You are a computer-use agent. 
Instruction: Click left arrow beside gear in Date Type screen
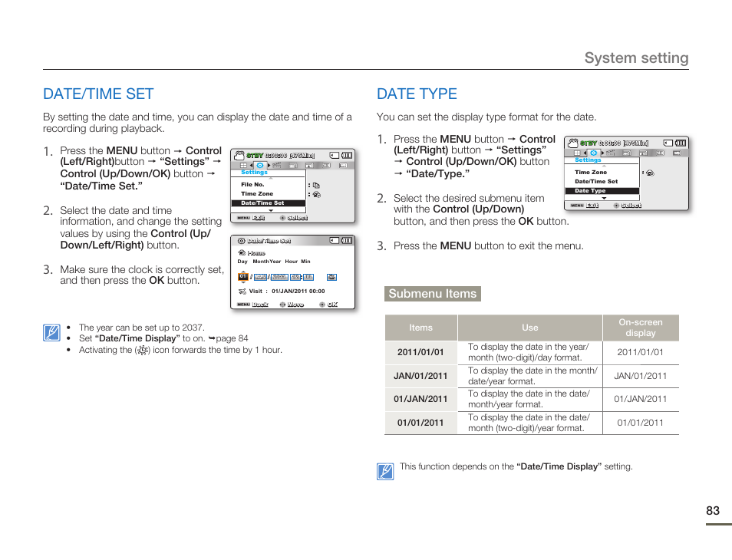pyautogui.click(x=585, y=153)
